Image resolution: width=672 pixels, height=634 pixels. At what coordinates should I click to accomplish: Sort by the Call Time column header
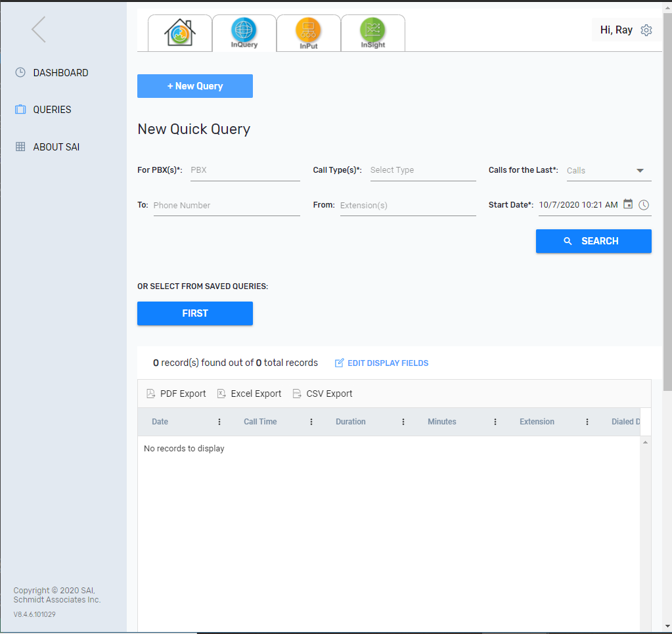260,422
